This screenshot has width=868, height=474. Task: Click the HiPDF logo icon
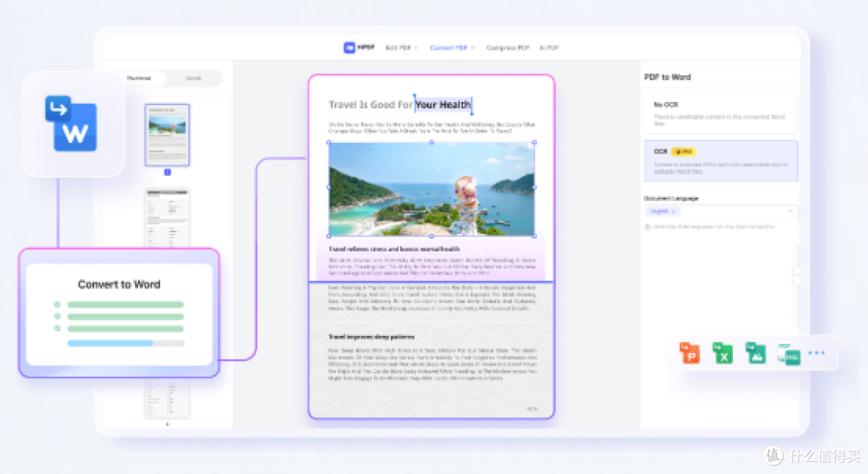pos(350,47)
